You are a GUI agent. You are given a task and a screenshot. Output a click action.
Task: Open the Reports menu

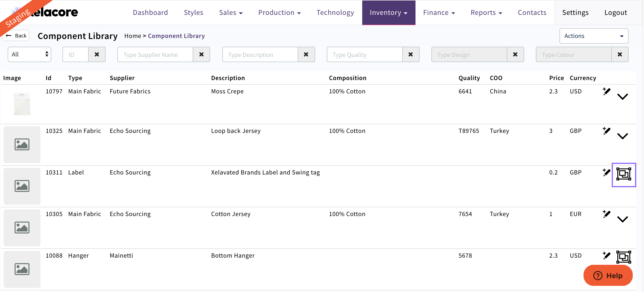pos(486,13)
